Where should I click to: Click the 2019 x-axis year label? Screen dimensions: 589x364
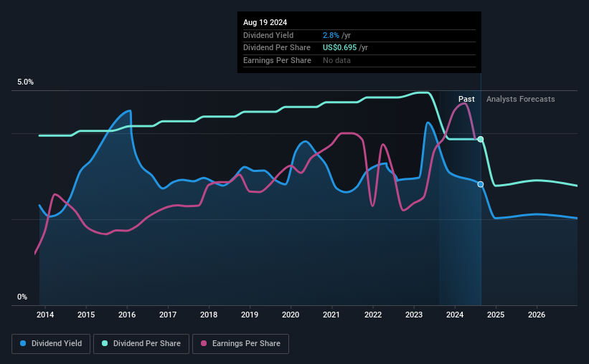(250, 315)
